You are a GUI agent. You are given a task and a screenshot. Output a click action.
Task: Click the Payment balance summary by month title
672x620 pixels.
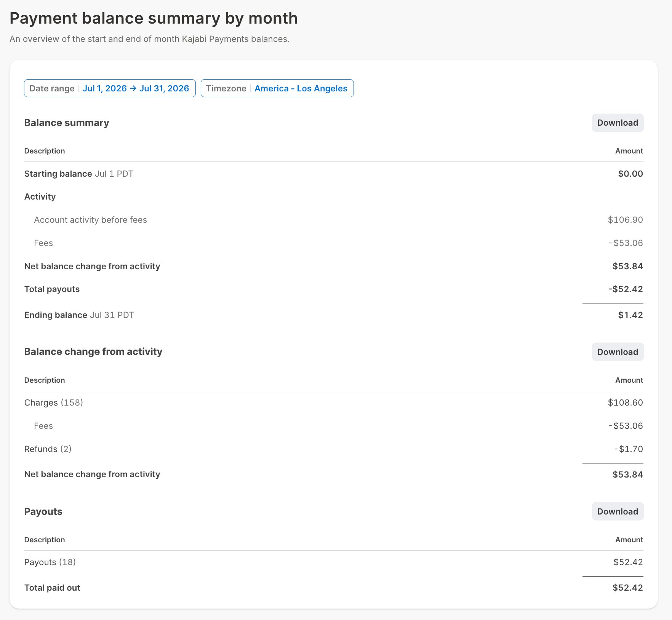click(154, 18)
